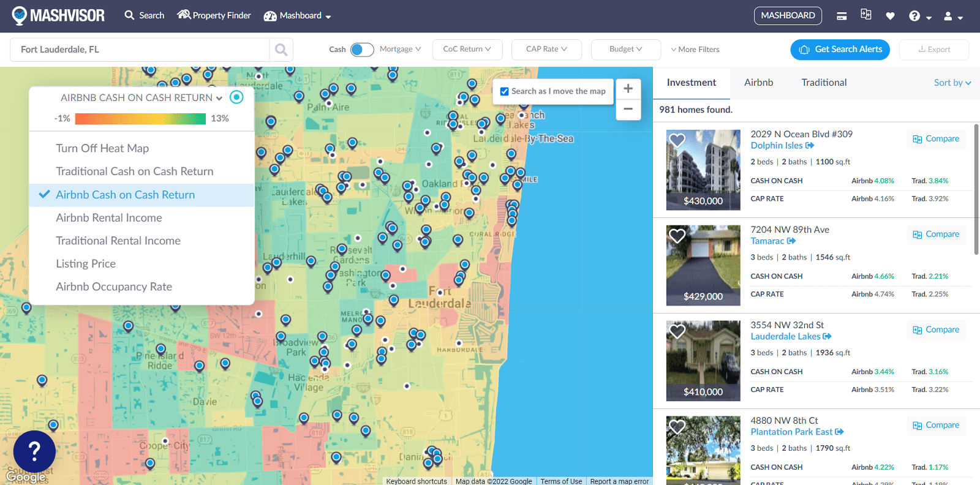Zoom in the map with plus button

point(628,89)
